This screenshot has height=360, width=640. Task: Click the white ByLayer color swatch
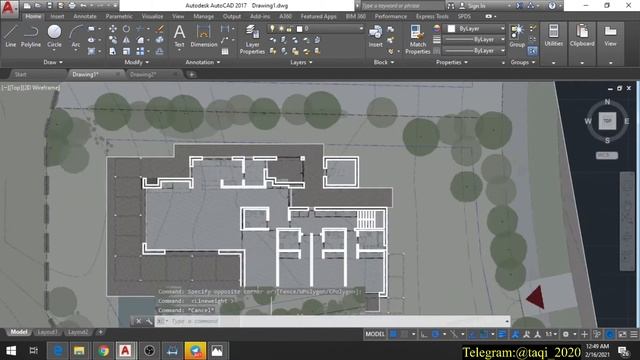451,29
